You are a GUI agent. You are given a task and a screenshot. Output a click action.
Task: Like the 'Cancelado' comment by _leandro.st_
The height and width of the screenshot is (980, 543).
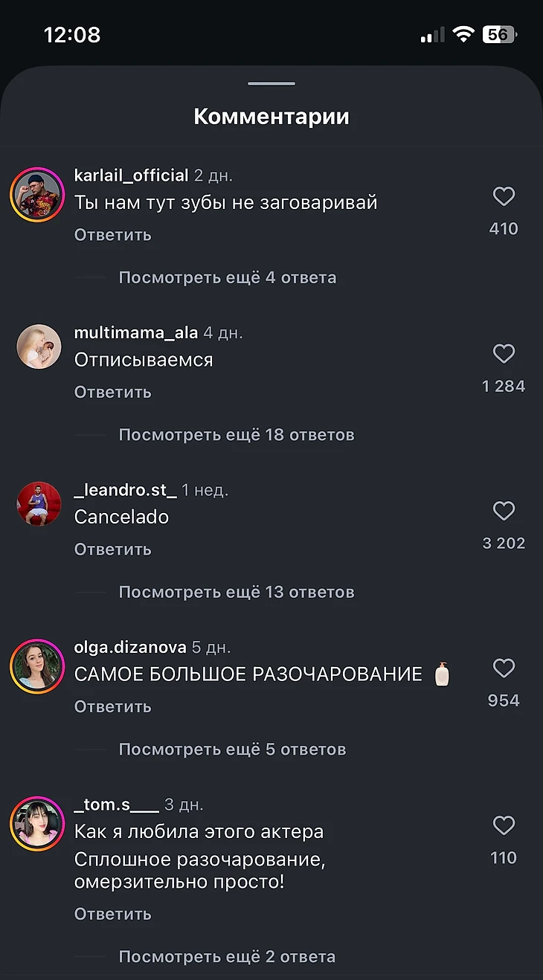pyautogui.click(x=504, y=511)
